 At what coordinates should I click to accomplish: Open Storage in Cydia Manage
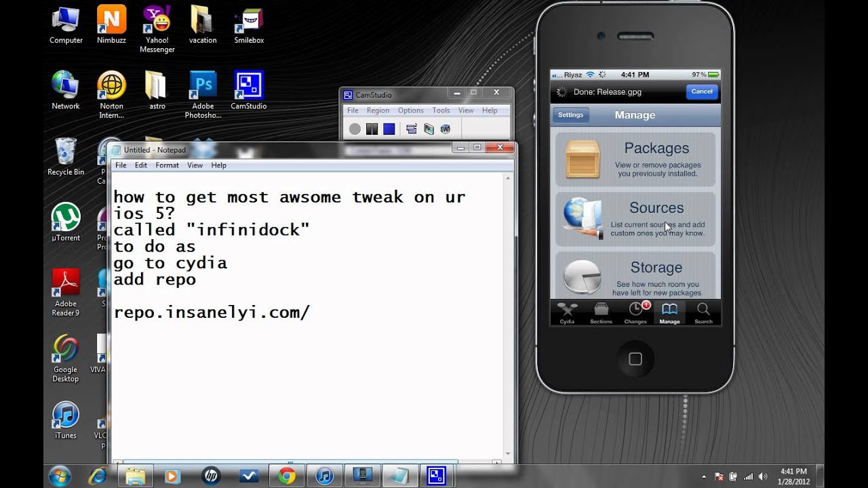635,275
